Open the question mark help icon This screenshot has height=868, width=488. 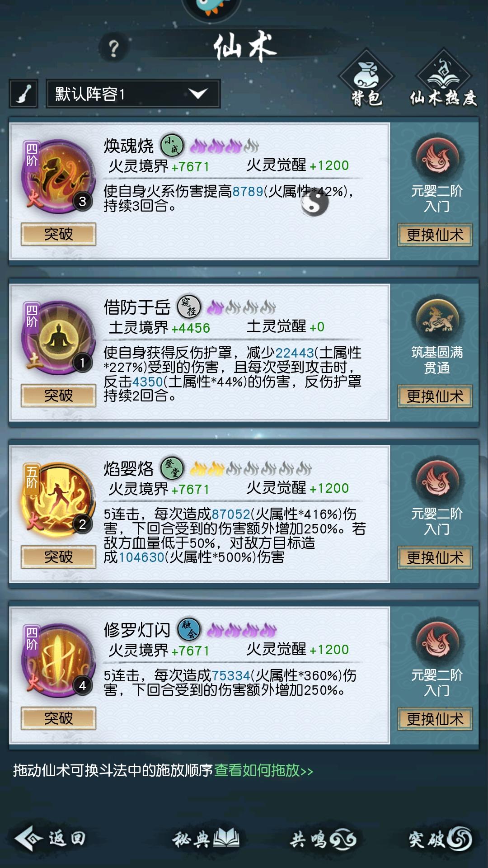(114, 48)
